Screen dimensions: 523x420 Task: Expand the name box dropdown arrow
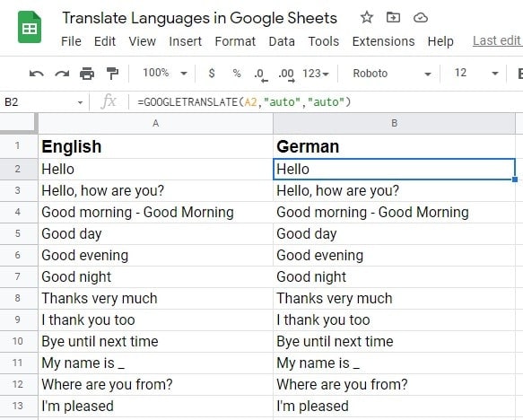(80, 102)
